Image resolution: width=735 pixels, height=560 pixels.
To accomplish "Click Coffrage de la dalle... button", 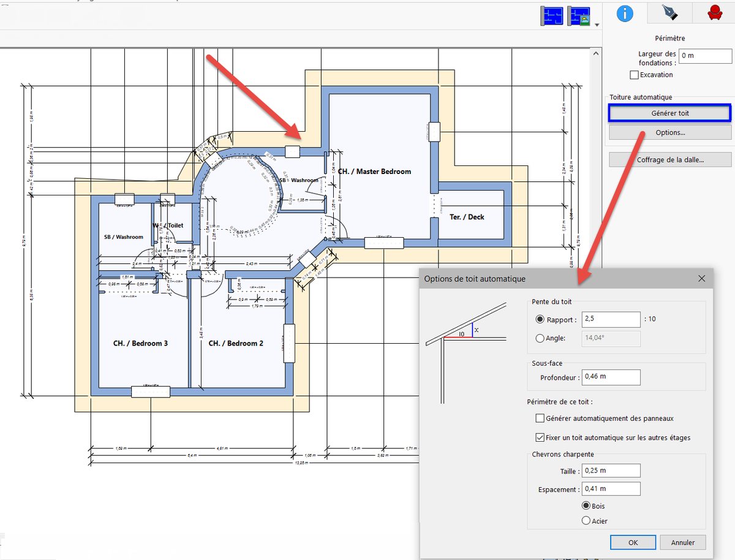I will pos(670,160).
